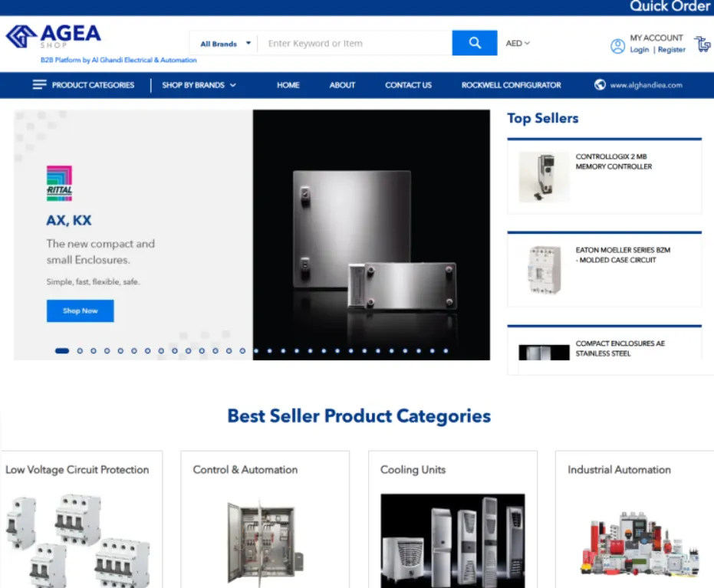Focus the Enter Keyword or Item field
Image resolution: width=714 pixels, height=588 pixels.
355,43
